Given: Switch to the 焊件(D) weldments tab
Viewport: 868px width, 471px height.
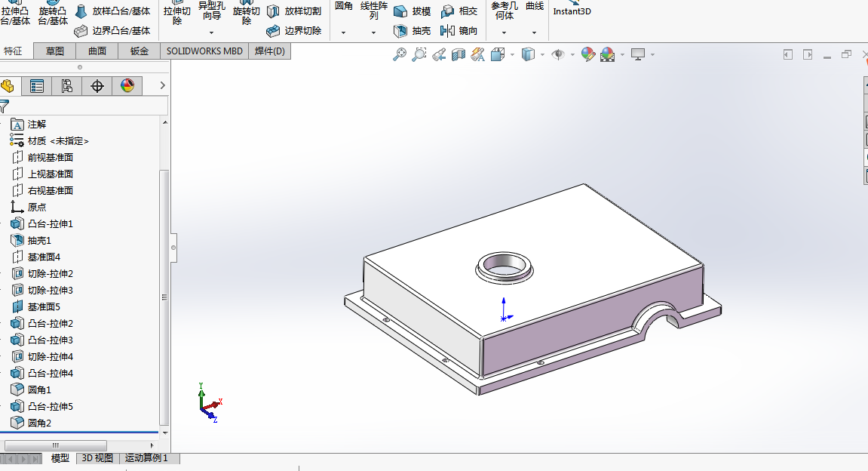Looking at the screenshot, I should point(269,51).
